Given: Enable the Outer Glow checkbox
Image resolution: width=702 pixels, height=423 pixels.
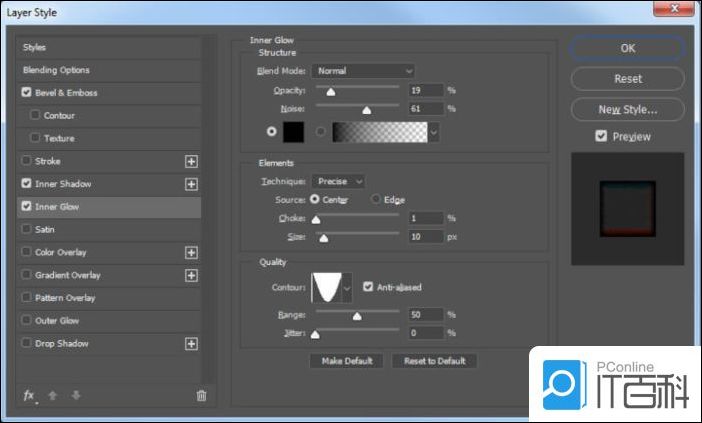Looking at the screenshot, I should point(26,321).
